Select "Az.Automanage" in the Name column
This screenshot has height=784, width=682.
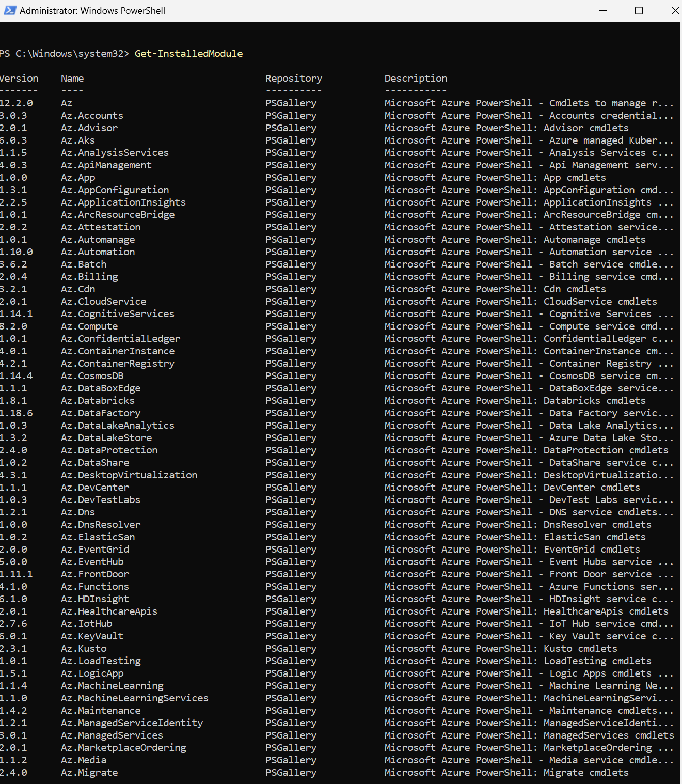(98, 240)
